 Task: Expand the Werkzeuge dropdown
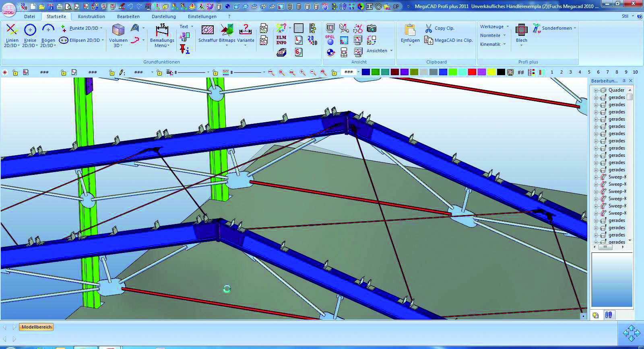[494, 27]
